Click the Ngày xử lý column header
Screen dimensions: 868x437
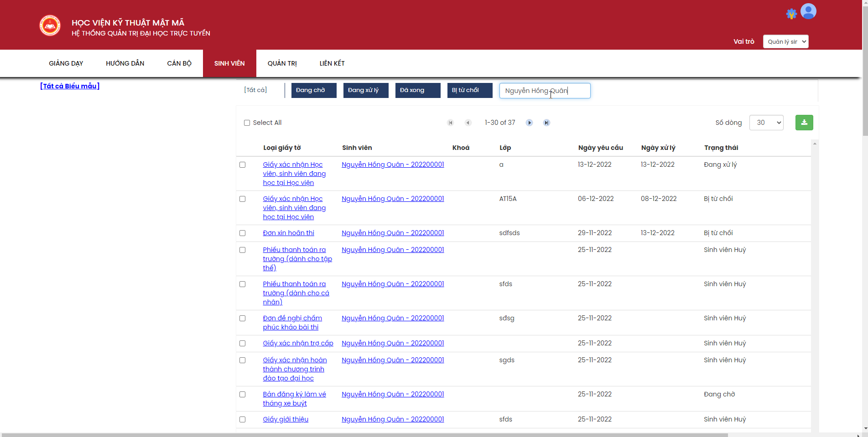(x=658, y=148)
